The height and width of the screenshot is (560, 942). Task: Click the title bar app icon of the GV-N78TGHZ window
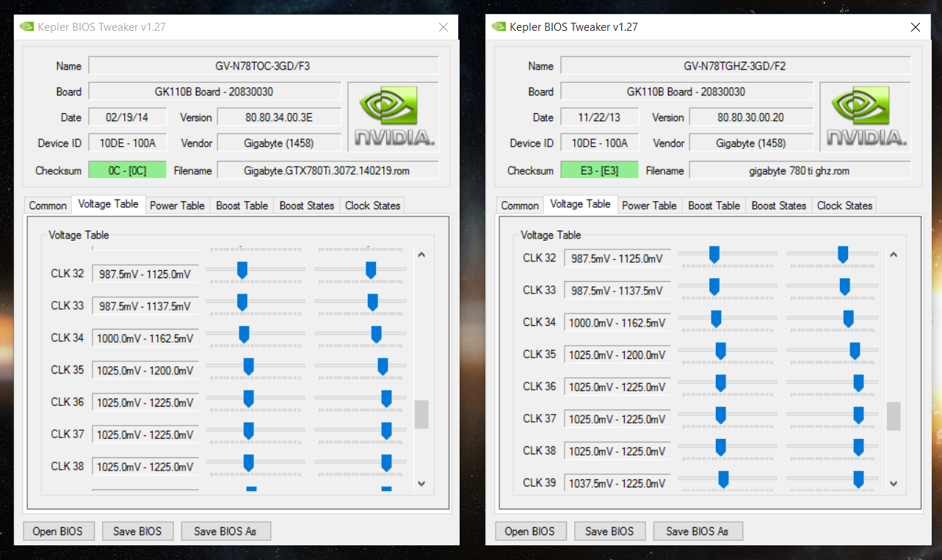click(499, 27)
